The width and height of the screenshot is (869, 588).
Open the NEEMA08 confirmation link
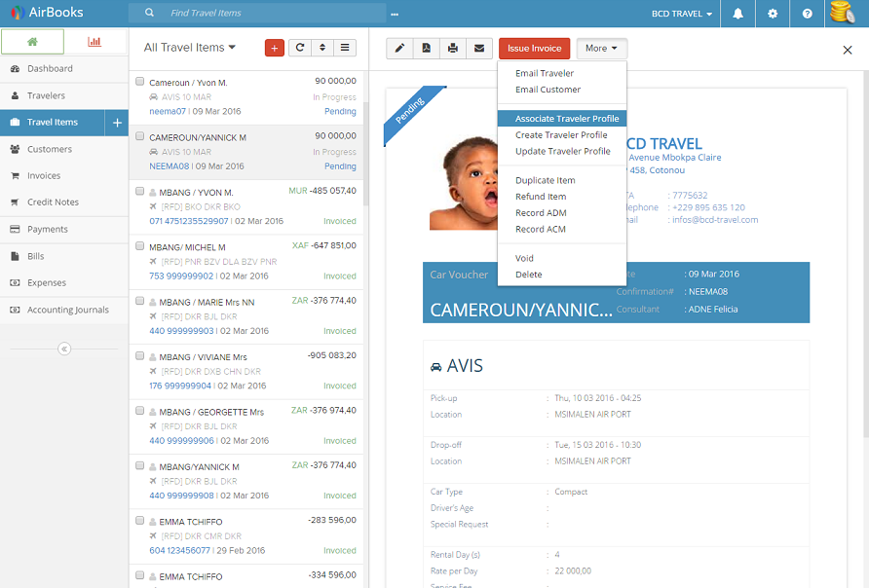170,166
